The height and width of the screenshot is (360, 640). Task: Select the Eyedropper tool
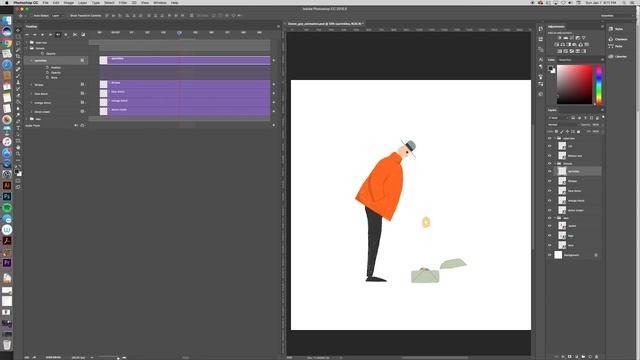point(18,63)
